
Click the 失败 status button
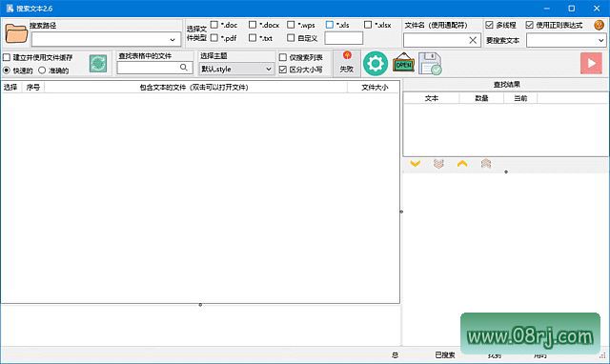pyautogui.click(x=347, y=63)
